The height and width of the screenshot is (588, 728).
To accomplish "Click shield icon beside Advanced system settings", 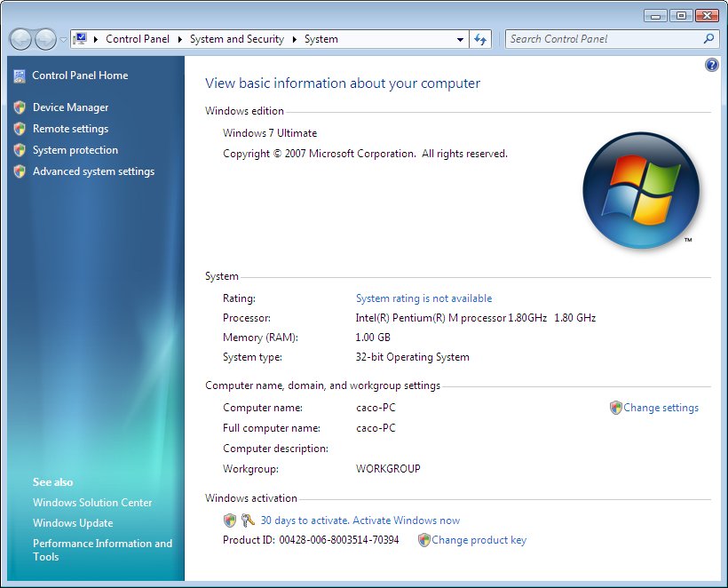I will 20,171.
